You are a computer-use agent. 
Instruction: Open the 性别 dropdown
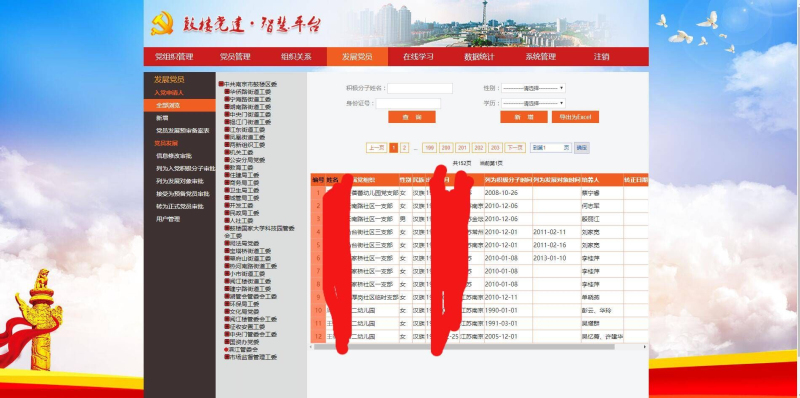[x=533, y=88]
